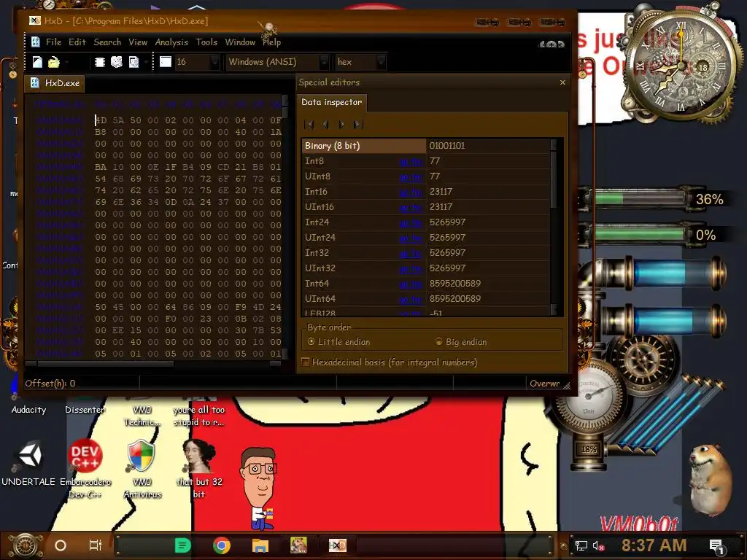
Task: Open the notification center icon
Action: (716, 545)
